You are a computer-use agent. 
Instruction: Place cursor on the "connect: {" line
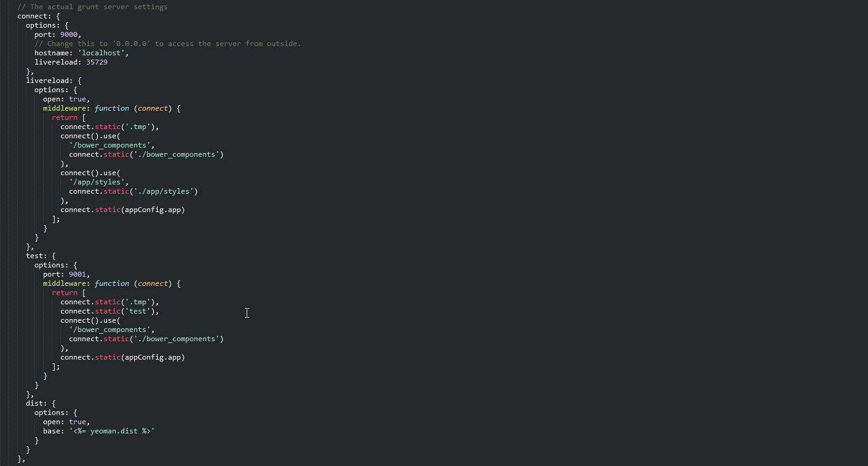click(x=39, y=16)
